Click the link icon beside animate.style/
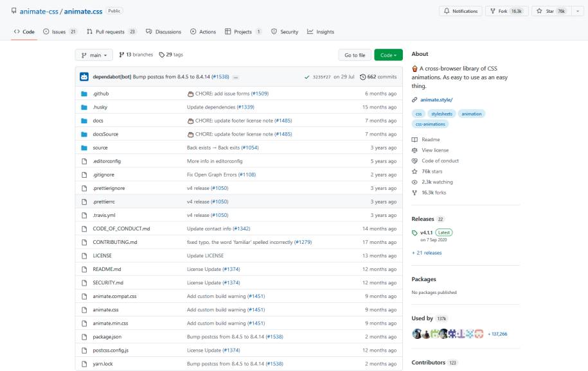588x371 pixels. (414, 99)
